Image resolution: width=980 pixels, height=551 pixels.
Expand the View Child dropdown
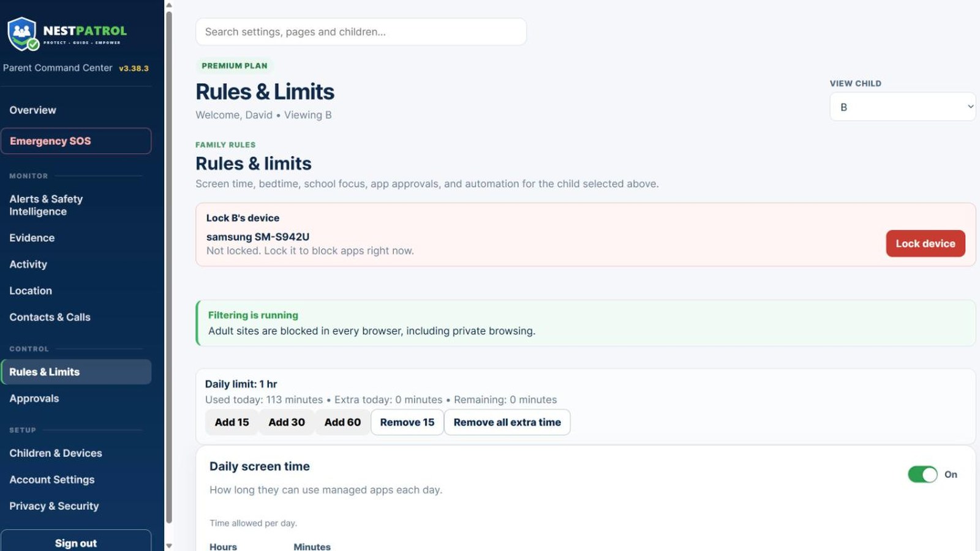[902, 107]
